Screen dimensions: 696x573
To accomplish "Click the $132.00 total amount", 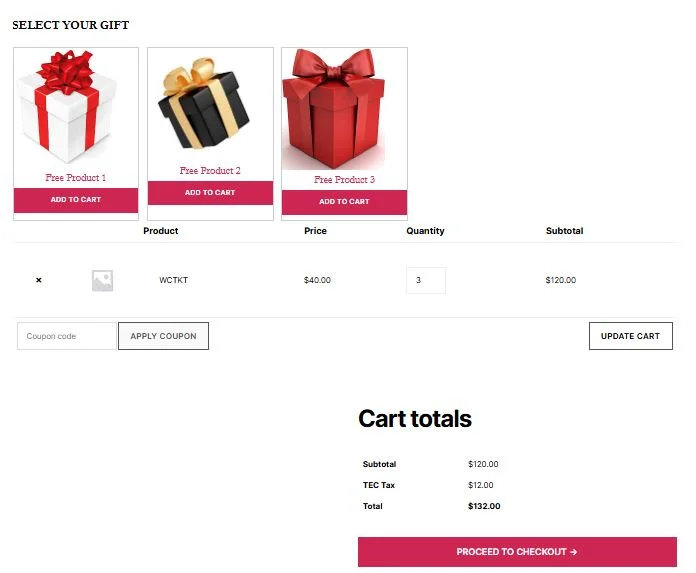I will pos(484,506).
